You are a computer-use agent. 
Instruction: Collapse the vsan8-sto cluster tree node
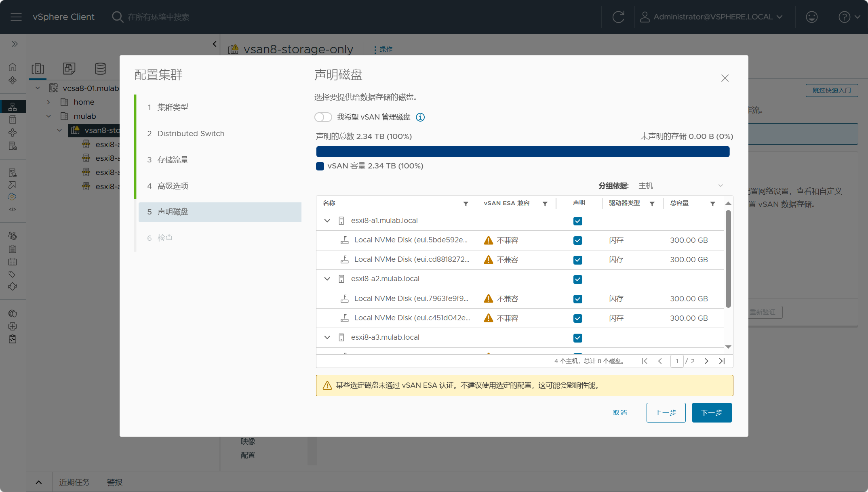pyautogui.click(x=59, y=130)
